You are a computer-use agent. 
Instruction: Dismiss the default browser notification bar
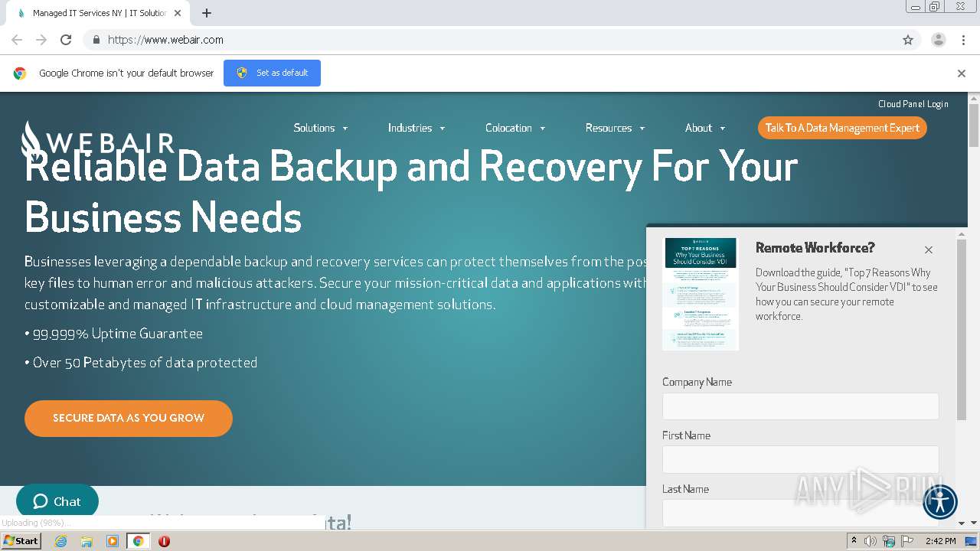962,73
